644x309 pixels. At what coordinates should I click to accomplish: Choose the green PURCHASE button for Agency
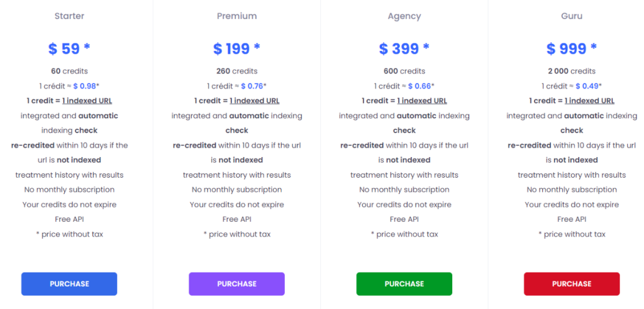[404, 284]
